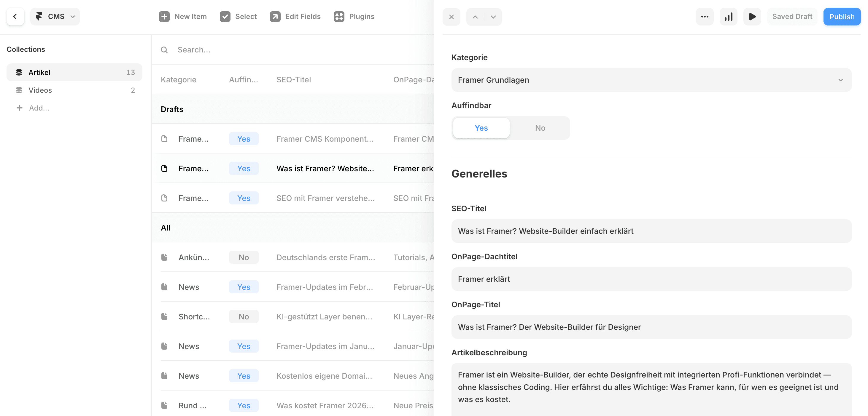This screenshot has height=416, width=868.
Task: Publish the current draft
Action: click(x=841, y=16)
